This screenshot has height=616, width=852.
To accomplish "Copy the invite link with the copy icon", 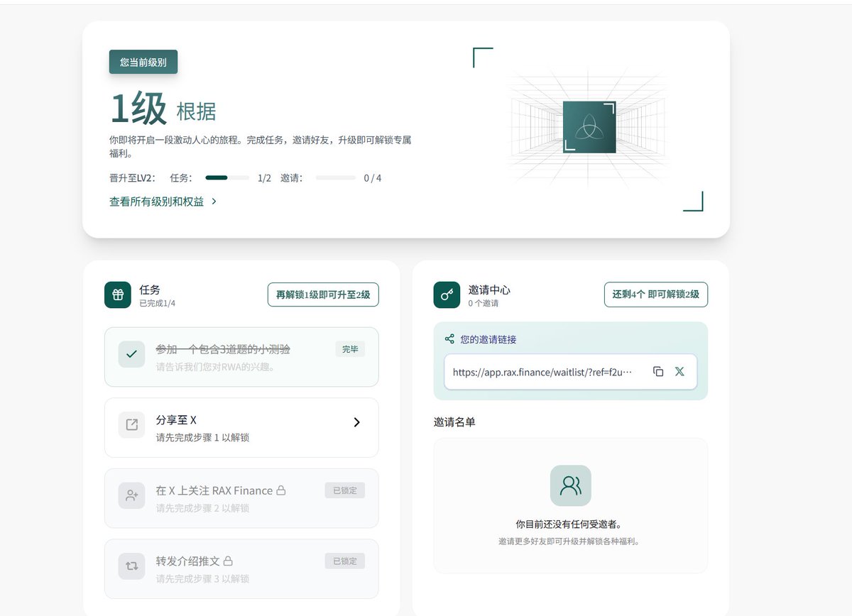I will pos(658,372).
